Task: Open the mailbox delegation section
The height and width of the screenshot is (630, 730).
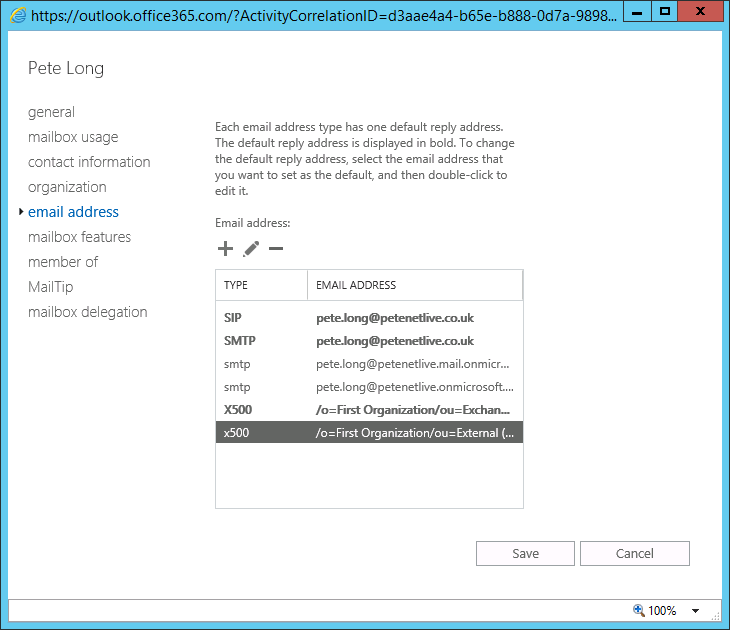Action: (88, 312)
